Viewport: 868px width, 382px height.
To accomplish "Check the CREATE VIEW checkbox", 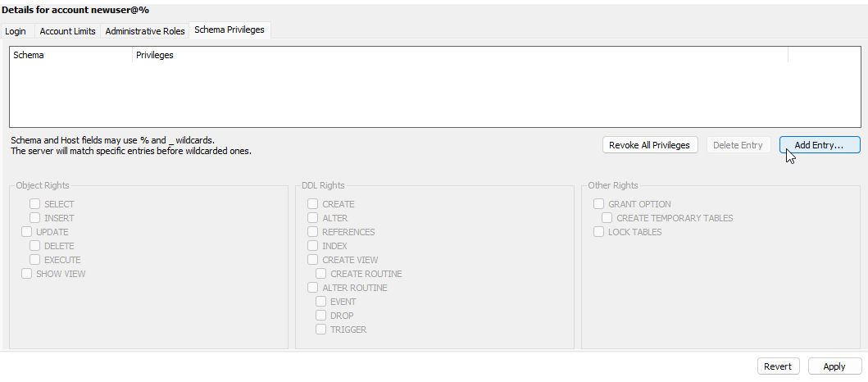I will (313, 260).
